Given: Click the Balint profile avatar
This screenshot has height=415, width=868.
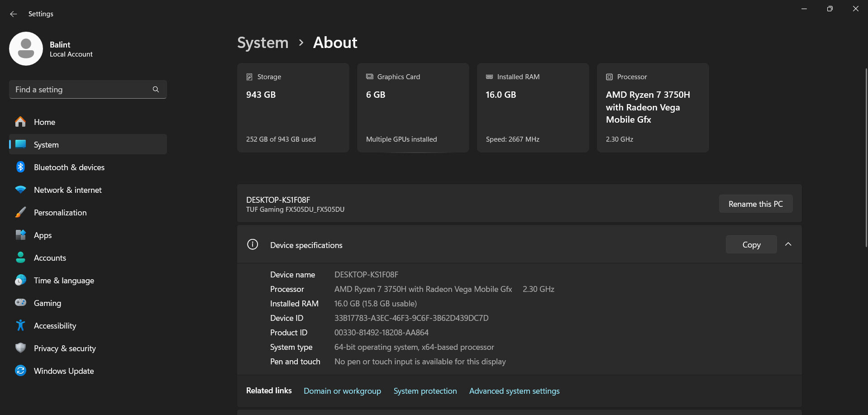Looking at the screenshot, I should [x=26, y=48].
